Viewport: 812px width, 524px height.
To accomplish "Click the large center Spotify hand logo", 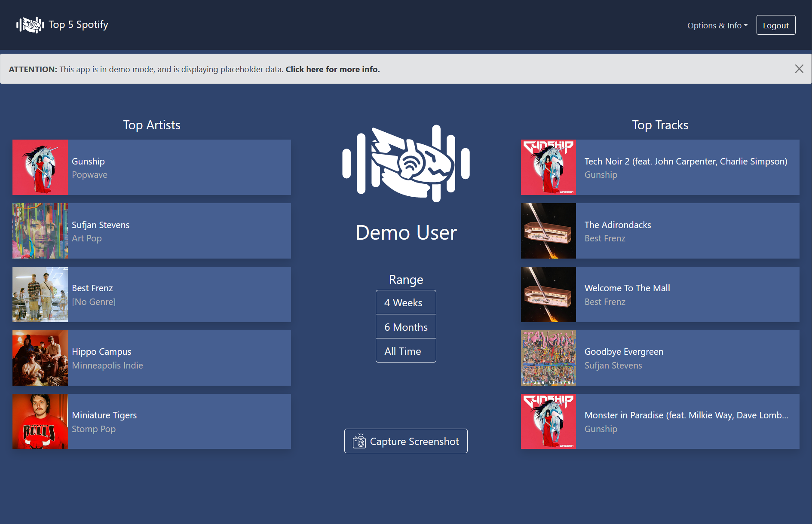I will coord(406,164).
